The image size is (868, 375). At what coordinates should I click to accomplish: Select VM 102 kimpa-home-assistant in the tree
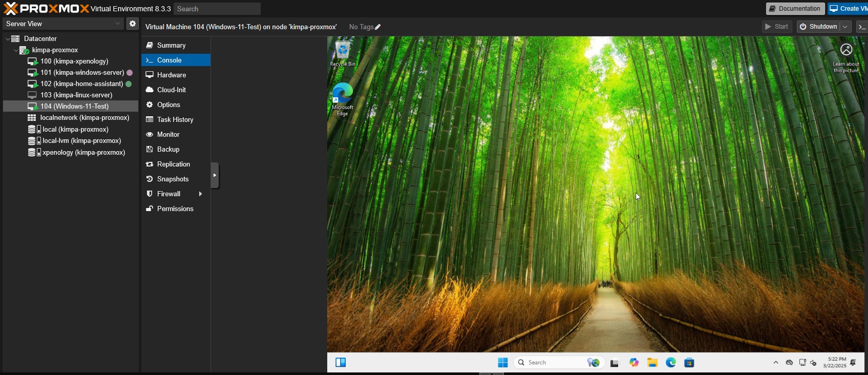[81, 84]
